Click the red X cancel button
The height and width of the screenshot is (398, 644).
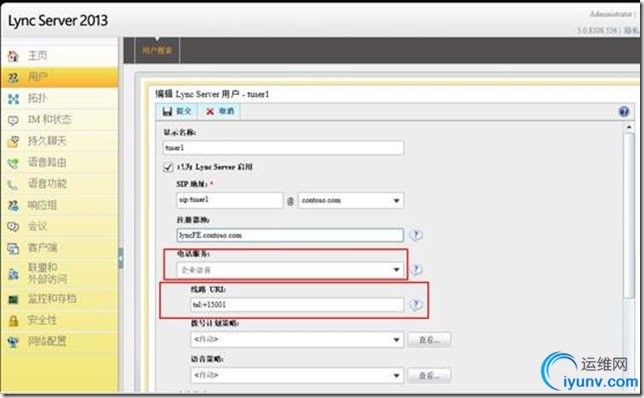[219, 111]
